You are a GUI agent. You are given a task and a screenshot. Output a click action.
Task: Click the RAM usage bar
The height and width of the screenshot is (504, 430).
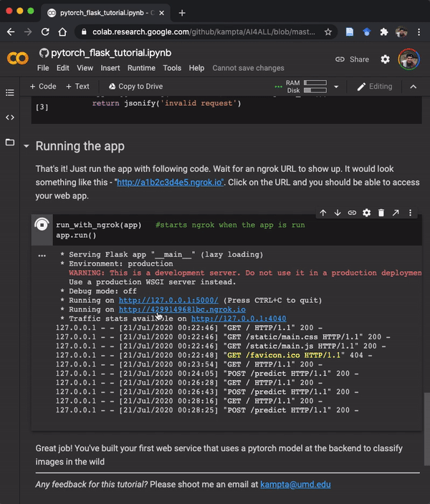315,83
